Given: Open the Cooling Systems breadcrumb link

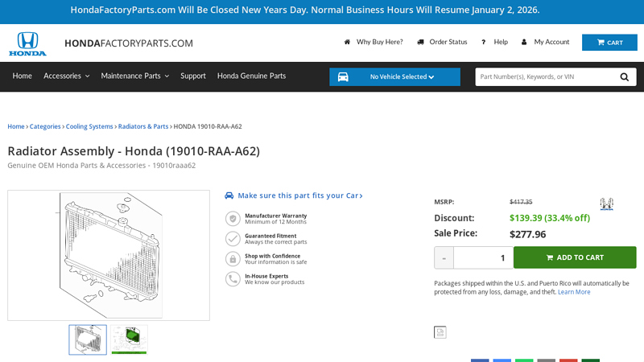Looking at the screenshot, I should pos(89,126).
